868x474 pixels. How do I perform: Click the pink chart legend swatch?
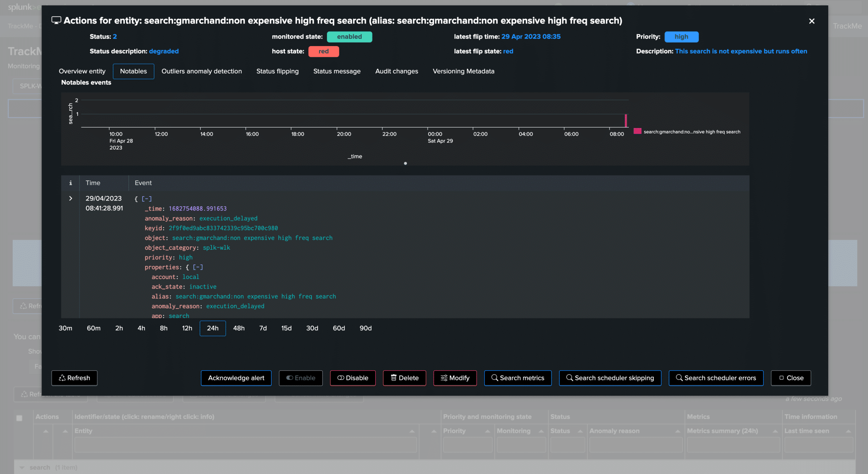coord(637,132)
